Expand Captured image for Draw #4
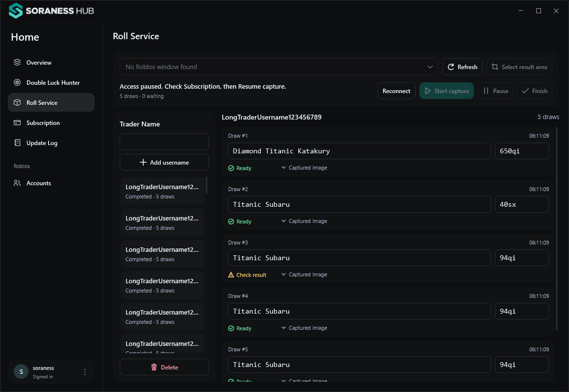 coord(304,328)
